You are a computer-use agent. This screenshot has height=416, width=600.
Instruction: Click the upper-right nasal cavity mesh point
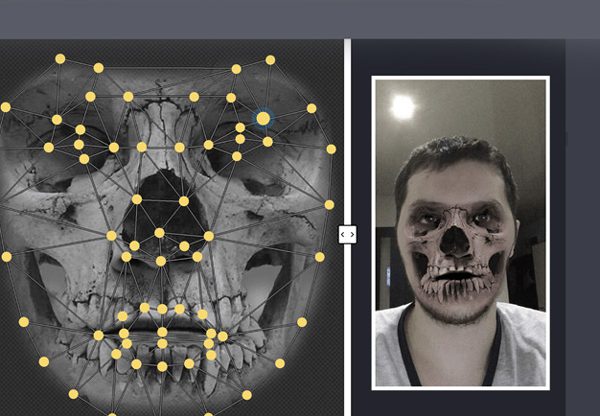point(184,201)
